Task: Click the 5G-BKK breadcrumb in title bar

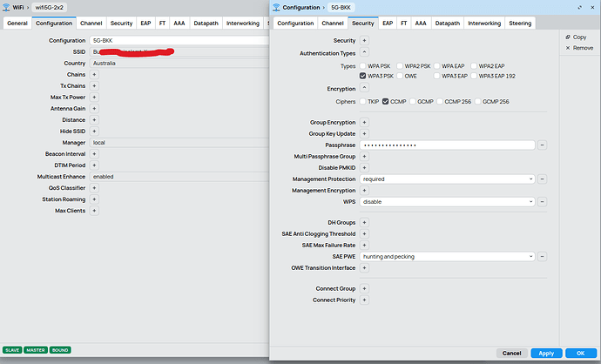Action: (x=341, y=7)
